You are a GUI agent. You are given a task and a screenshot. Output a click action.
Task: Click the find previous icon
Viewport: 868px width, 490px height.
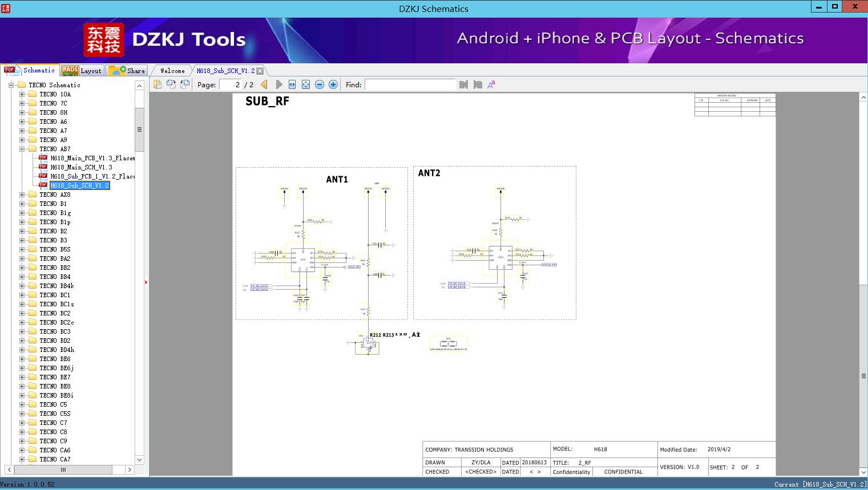463,84
